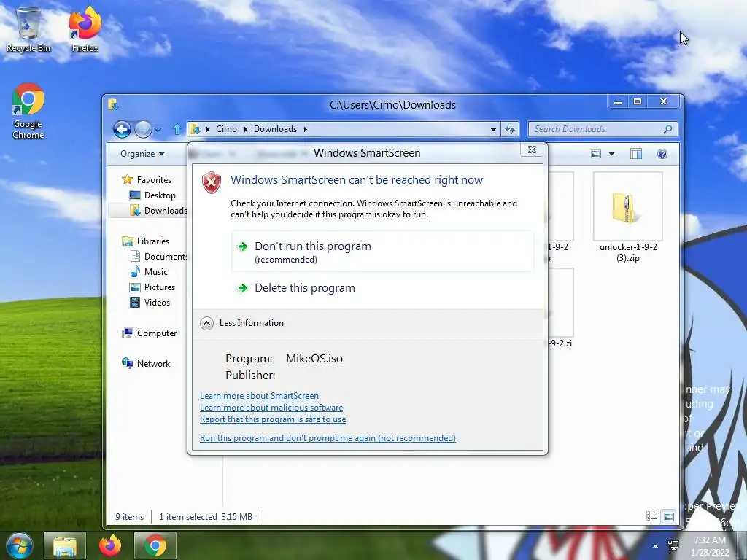This screenshot has width=747, height=560.
Task: Go up one folder level in Explorer
Action: [177, 129]
